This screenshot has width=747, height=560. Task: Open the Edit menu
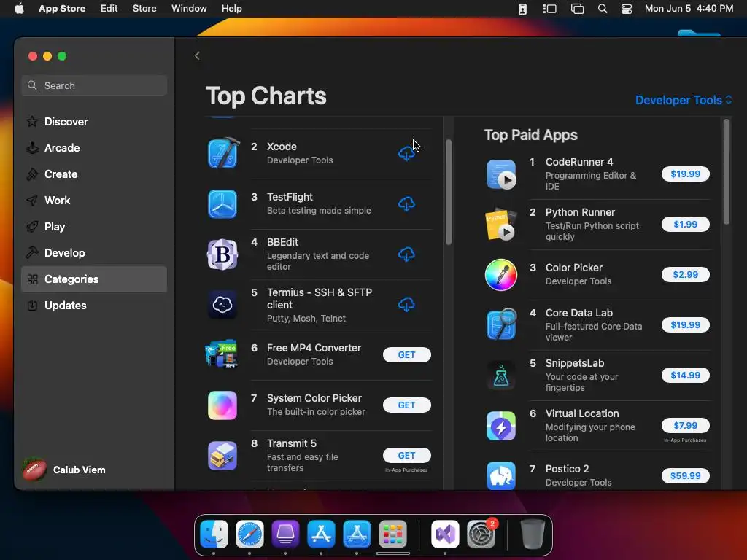click(x=109, y=9)
